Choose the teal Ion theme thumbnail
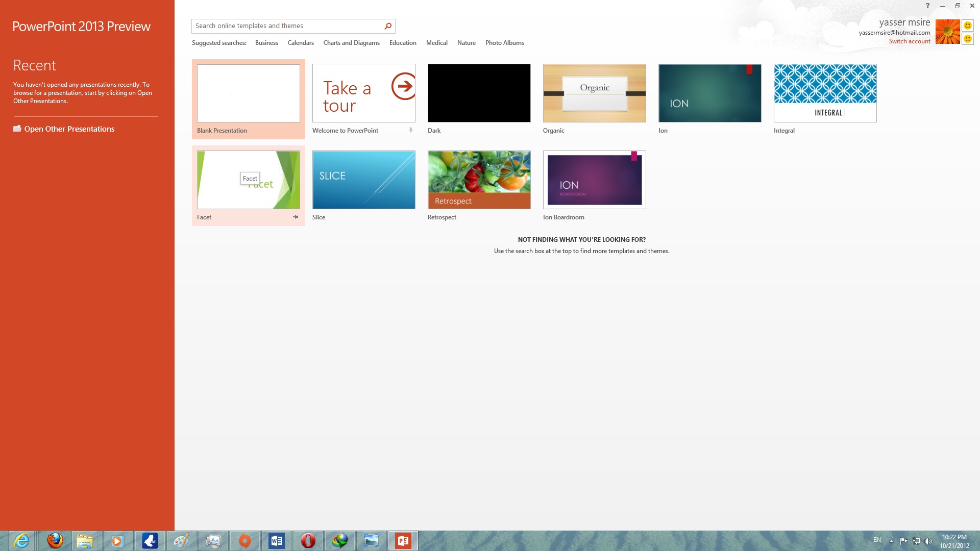Image resolution: width=980 pixels, height=551 pixels. [710, 93]
